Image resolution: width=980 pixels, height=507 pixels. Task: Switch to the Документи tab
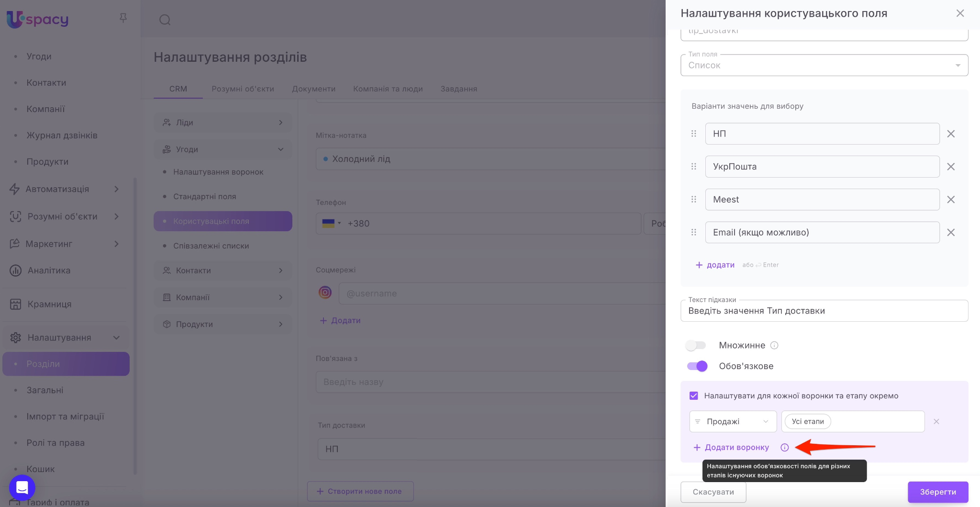(x=313, y=89)
